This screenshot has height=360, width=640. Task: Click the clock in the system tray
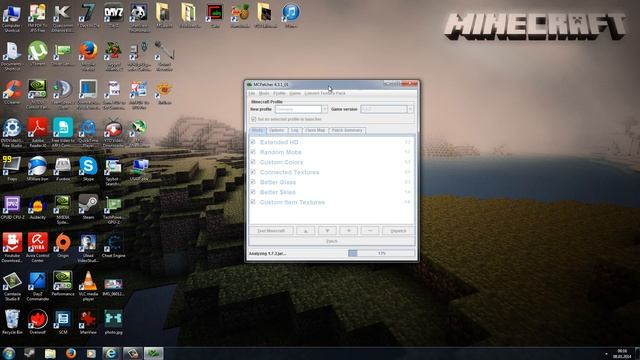[622, 353]
